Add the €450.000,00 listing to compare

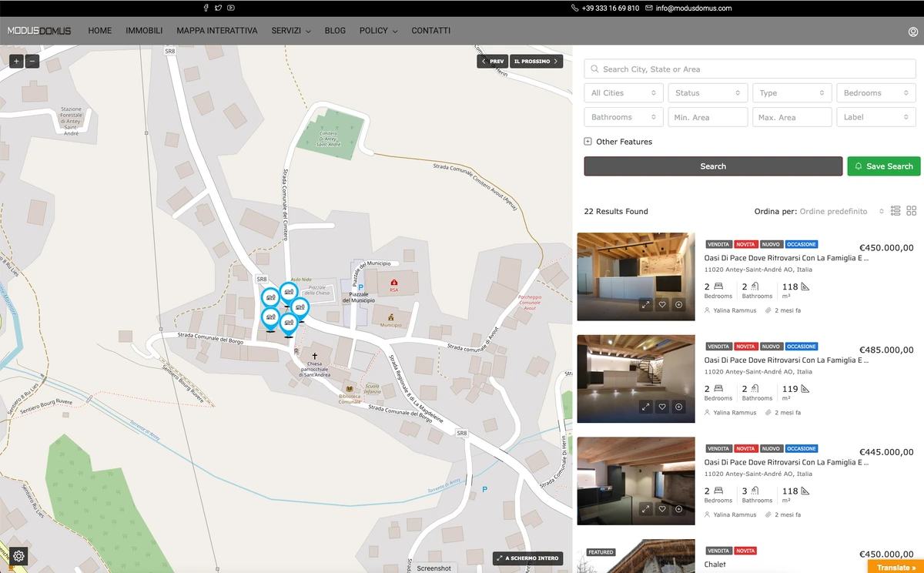(x=679, y=304)
